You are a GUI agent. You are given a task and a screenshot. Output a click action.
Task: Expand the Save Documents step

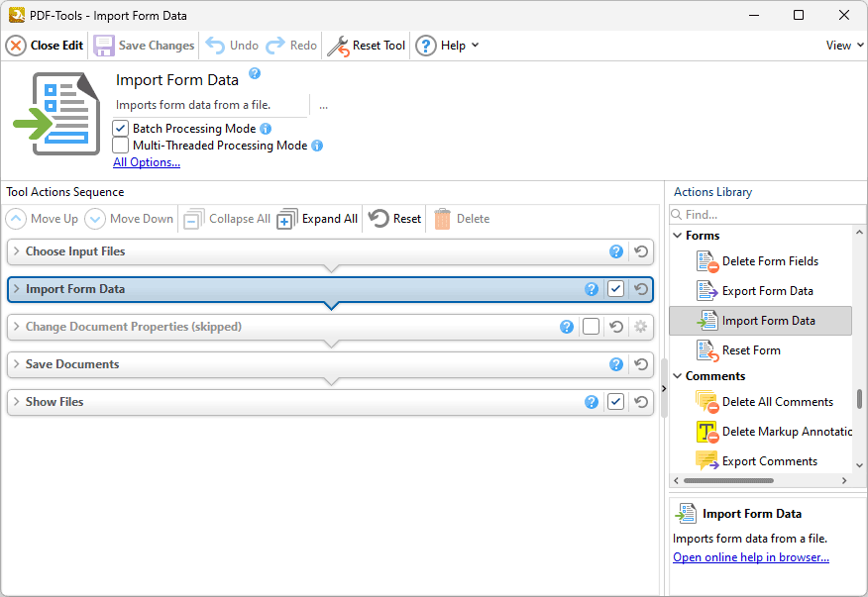point(17,364)
